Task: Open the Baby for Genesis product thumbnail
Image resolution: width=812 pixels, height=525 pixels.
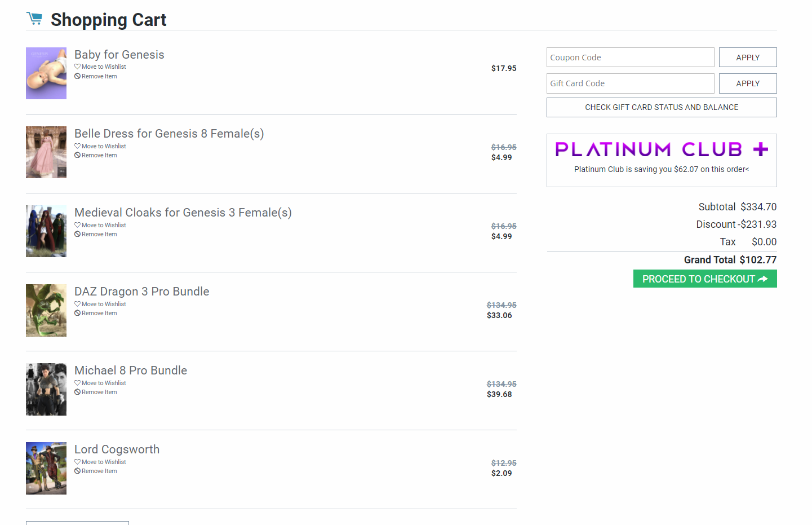Action: pos(46,73)
